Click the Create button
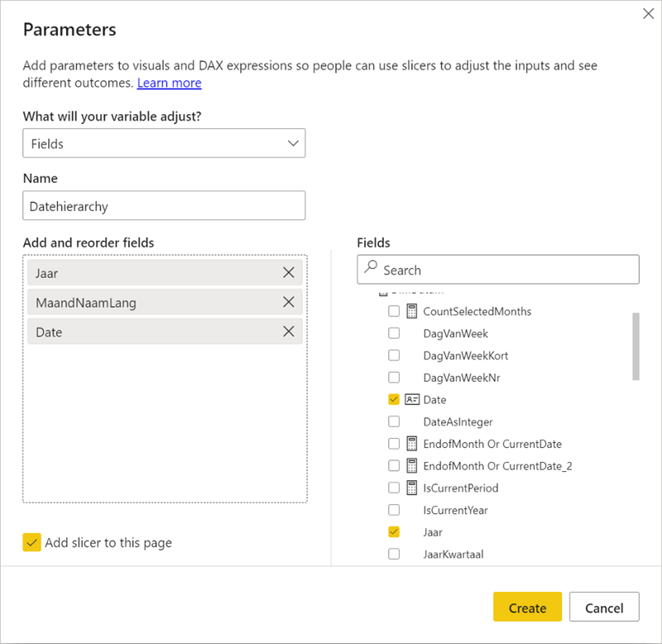The image size is (662, 644). click(x=527, y=608)
